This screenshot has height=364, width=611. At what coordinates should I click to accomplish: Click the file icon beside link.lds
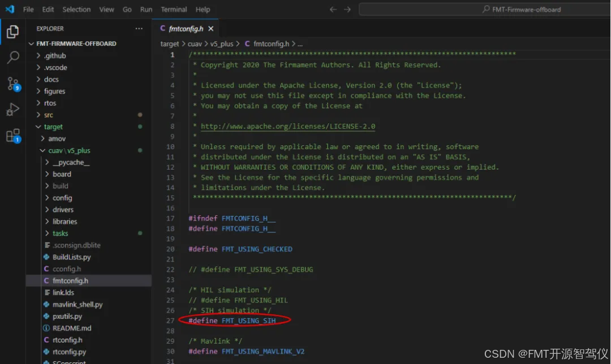click(47, 292)
